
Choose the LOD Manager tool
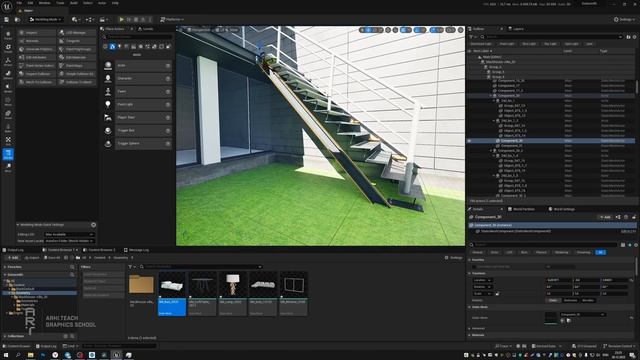pos(77,33)
